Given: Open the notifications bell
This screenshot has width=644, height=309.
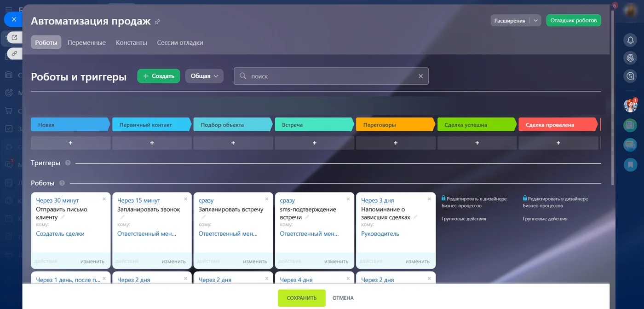Looking at the screenshot, I should (630, 41).
